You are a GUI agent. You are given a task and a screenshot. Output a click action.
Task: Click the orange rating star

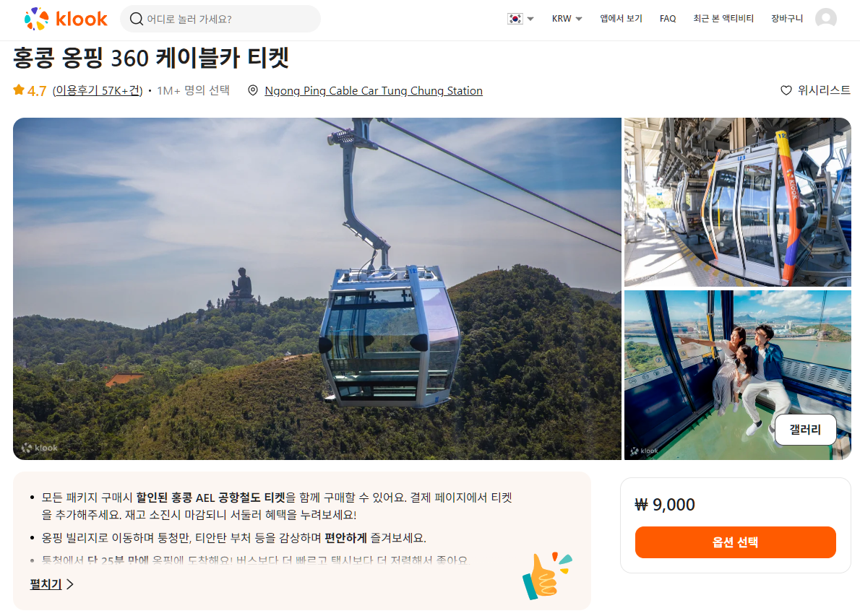20,90
